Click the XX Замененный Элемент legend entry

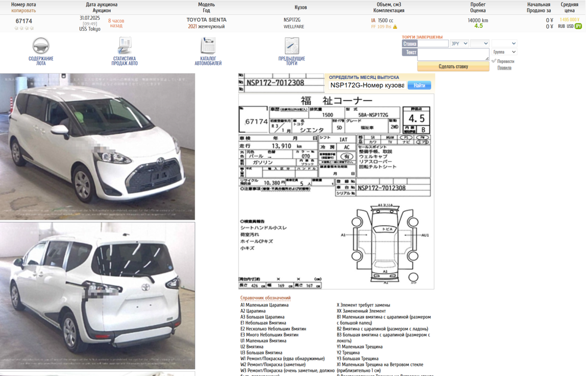coord(361,311)
